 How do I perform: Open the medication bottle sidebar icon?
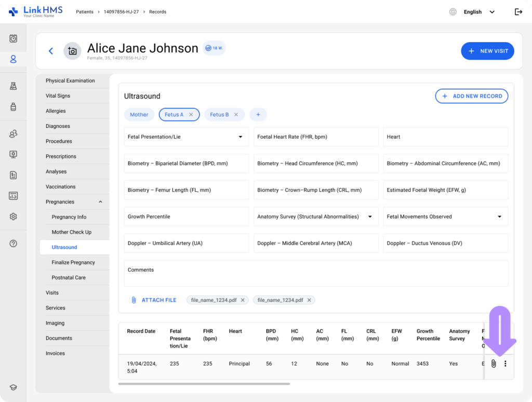coord(14,106)
